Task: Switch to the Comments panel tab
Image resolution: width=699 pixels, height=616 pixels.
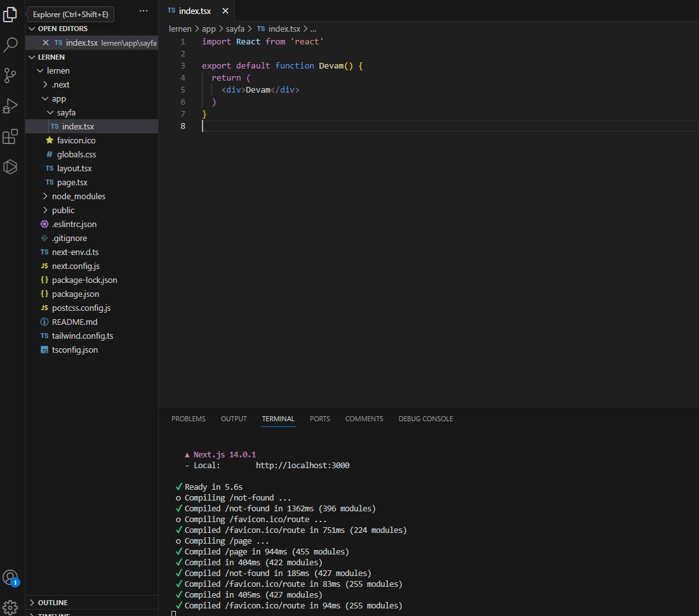Action: (x=364, y=419)
